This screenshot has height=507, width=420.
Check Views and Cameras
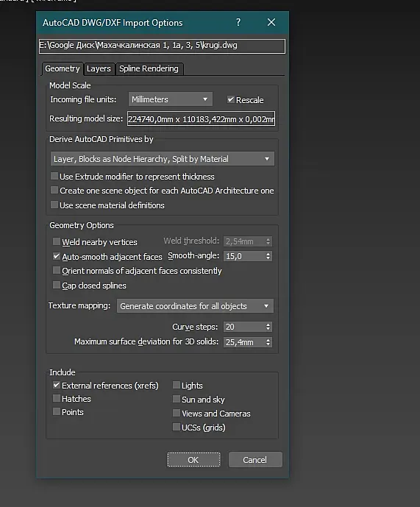tap(177, 413)
